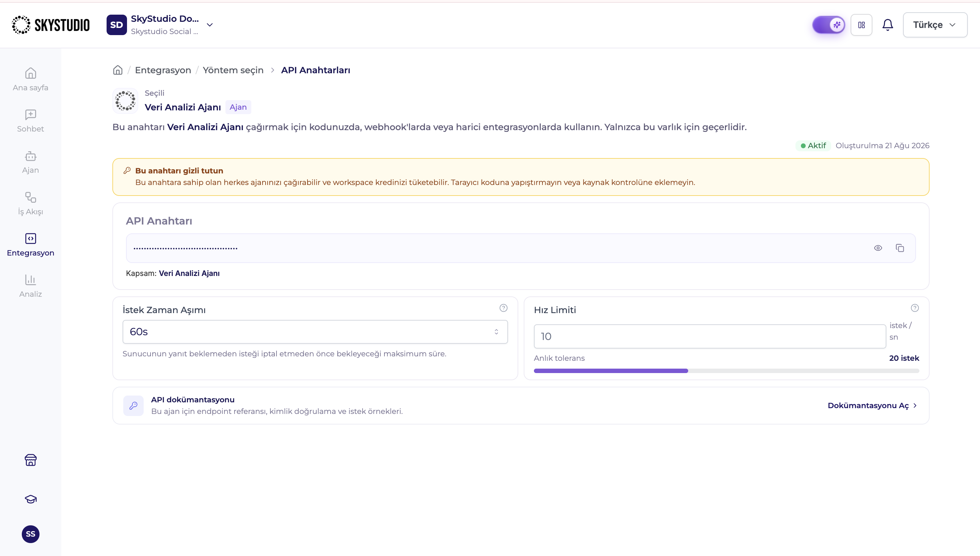Click the Kapsam Veri Analizi Ajanı text
The height and width of the screenshot is (556, 980).
[173, 274]
